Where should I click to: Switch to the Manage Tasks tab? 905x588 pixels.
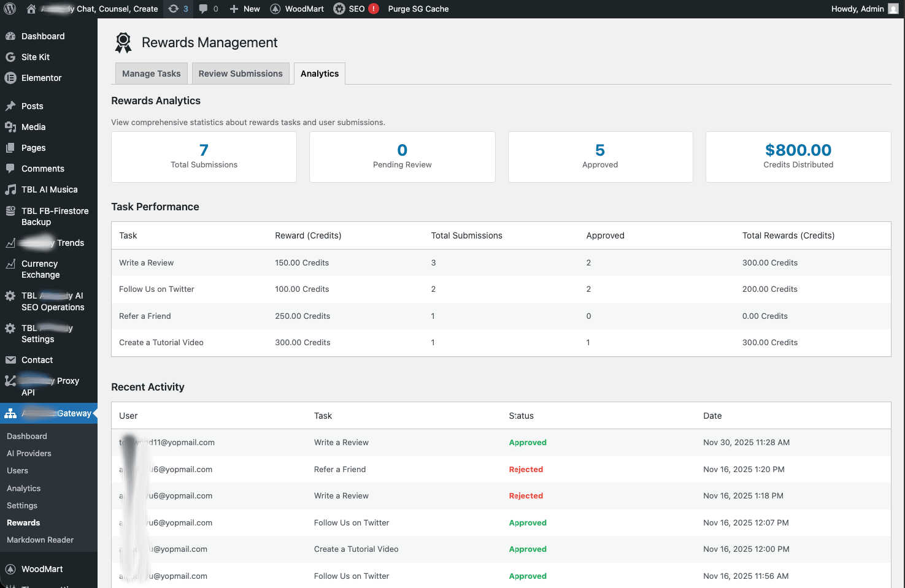151,74
